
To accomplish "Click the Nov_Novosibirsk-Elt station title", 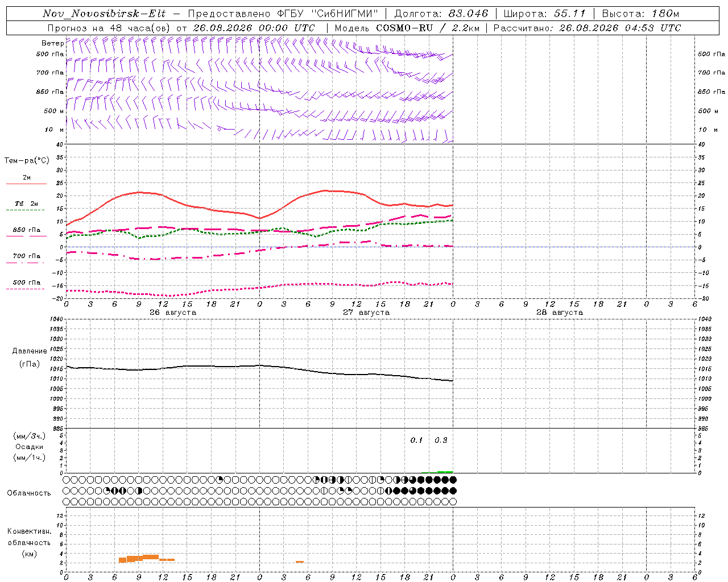I will pos(104,14).
